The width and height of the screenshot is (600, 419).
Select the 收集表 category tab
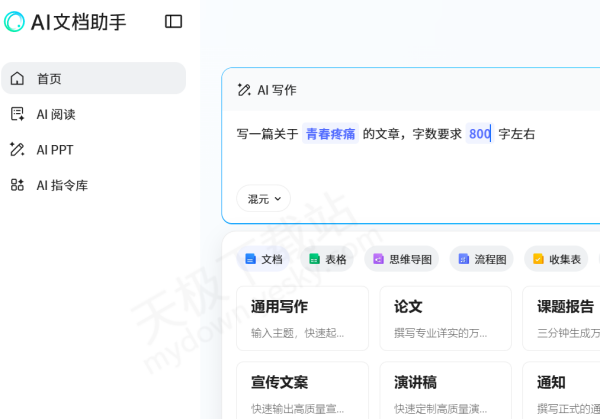[x=556, y=259]
